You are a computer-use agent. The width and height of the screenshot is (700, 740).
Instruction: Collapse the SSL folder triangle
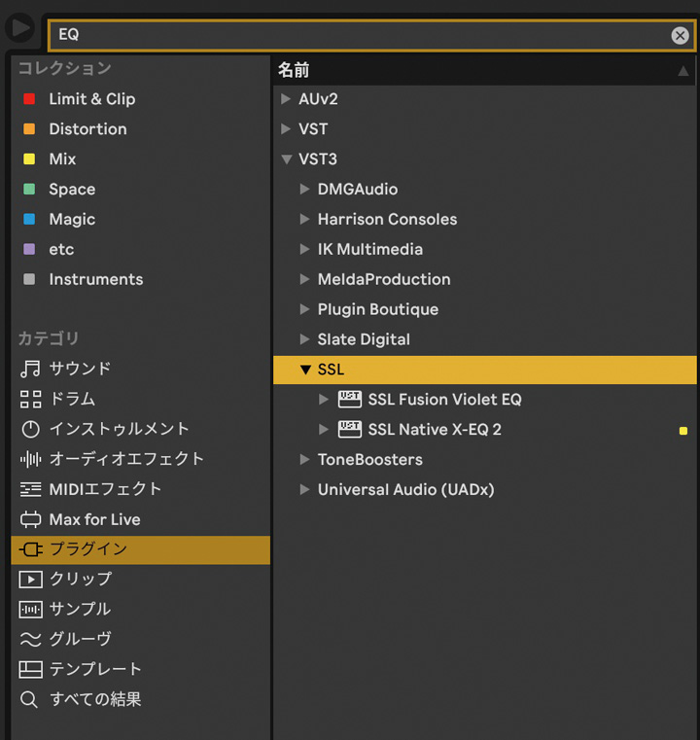point(305,370)
